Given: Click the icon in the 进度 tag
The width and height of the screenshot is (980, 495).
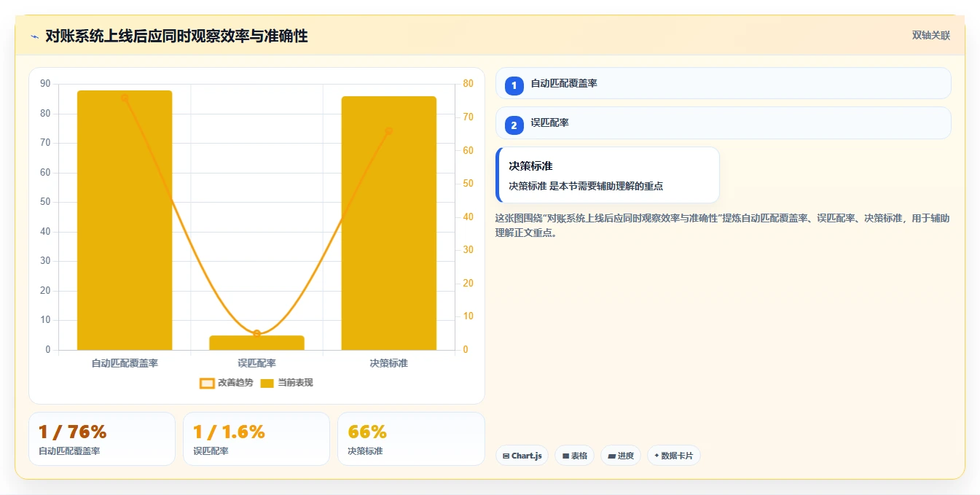Looking at the screenshot, I should 611,456.
